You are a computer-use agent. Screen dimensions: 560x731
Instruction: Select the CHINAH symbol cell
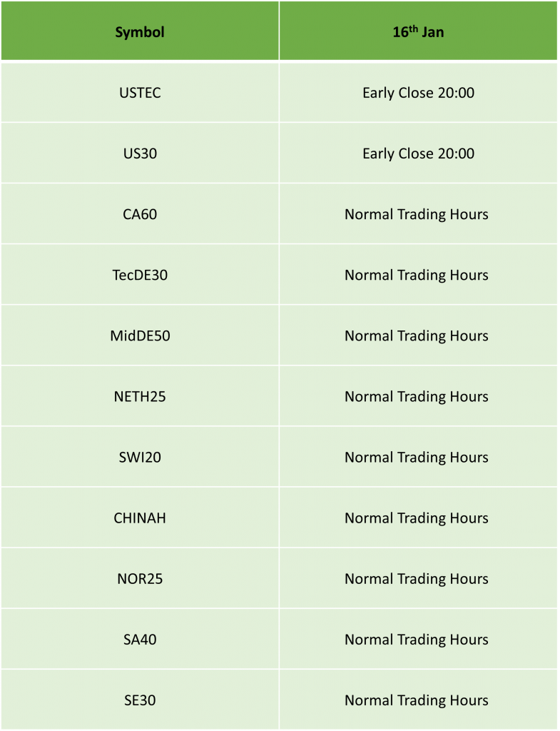tap(140, 518)
